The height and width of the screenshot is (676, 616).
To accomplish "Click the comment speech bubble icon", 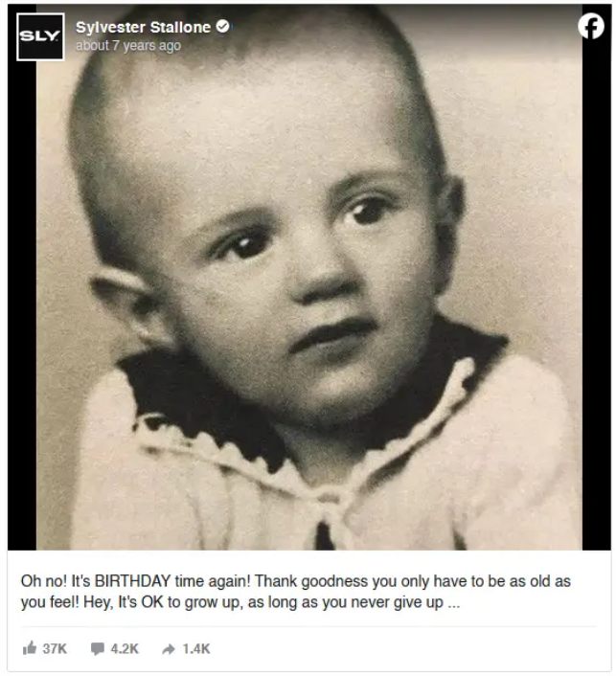I will [97, 648].
